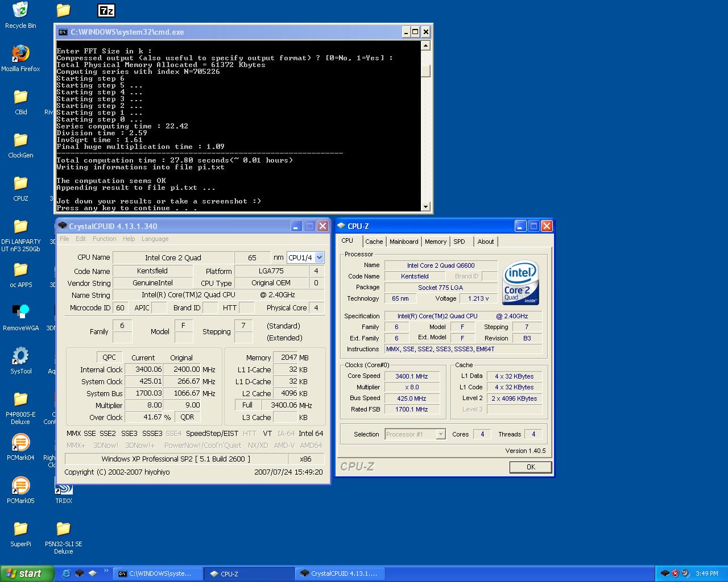Switch to Mainboard tab in CPU-Z
This screenshot has height=582, width=728.
click(x=404, y=242)
